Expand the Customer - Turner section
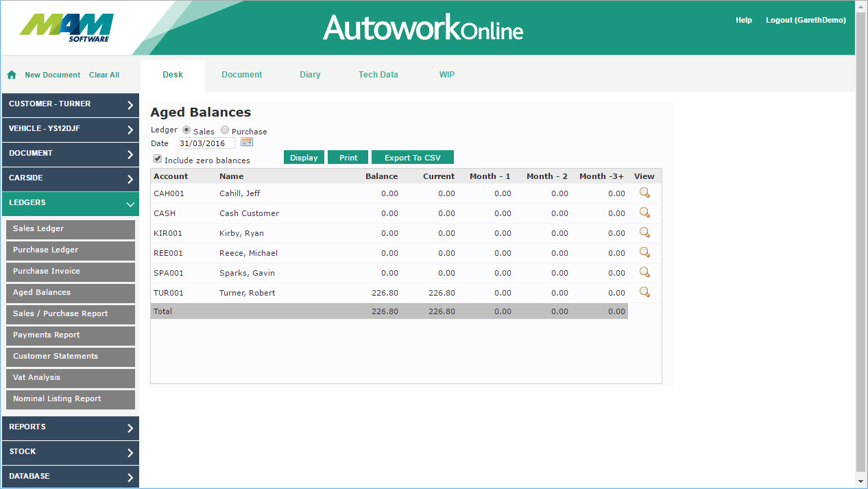The image size is (868, 489). [x=70, y=104]
